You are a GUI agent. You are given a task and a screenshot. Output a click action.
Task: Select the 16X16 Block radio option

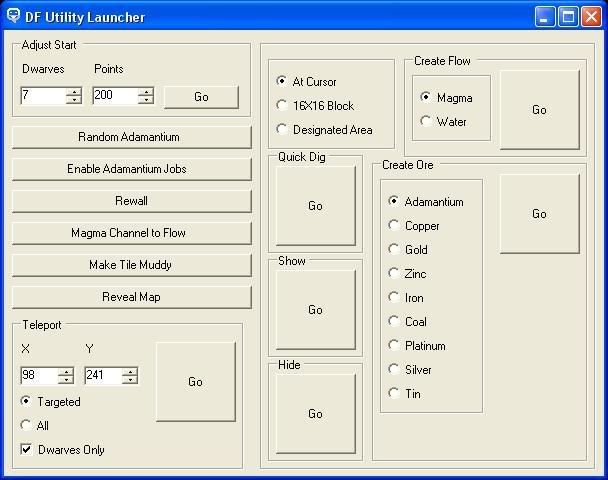282,106
